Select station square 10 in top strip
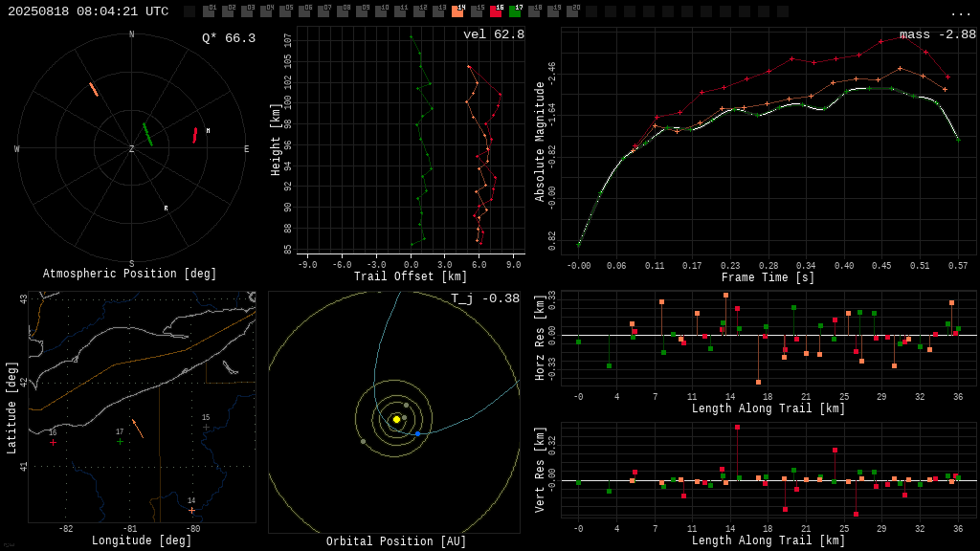The height and width of the screenshot is (551, 980). [381, 11]
